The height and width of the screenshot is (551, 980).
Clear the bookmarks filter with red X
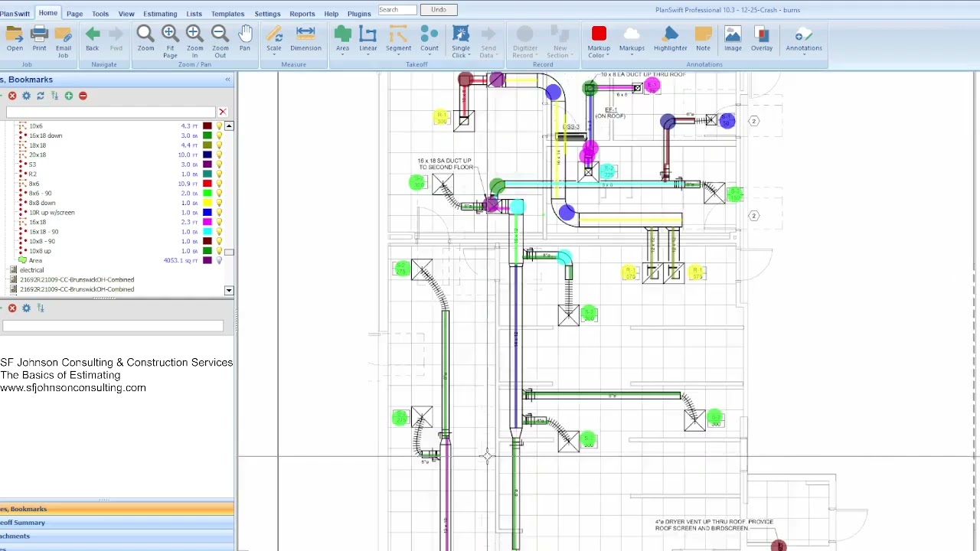point(222,112)
